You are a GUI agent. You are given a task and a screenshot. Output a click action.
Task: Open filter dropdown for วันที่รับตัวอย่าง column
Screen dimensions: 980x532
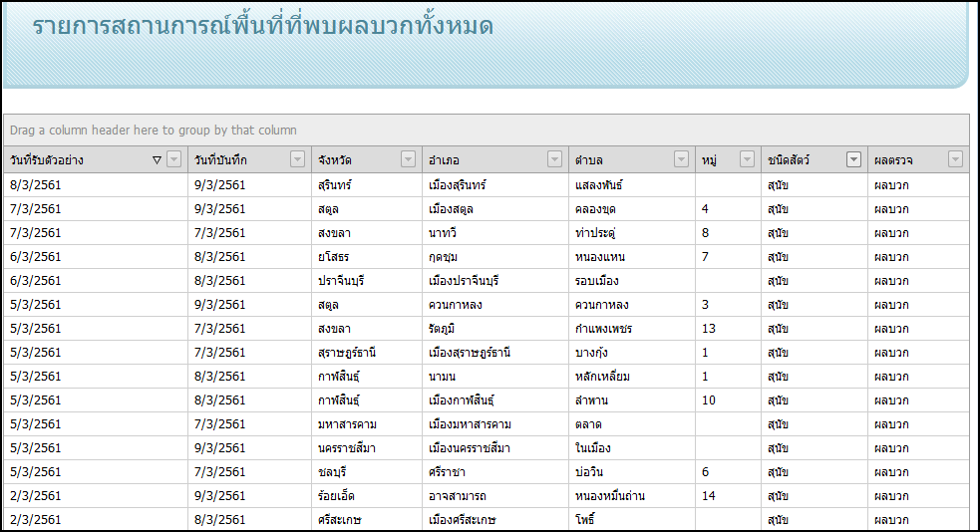(x=174, y=159)
